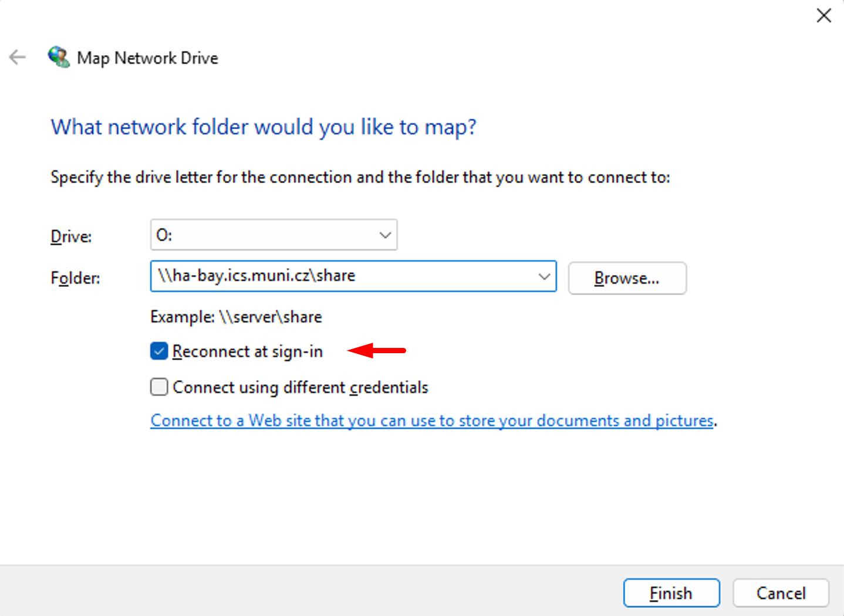Image resolution: width=844 pixels, height=616 pixels.
Task: Click the Cancel button
Action: pos(781,593)
